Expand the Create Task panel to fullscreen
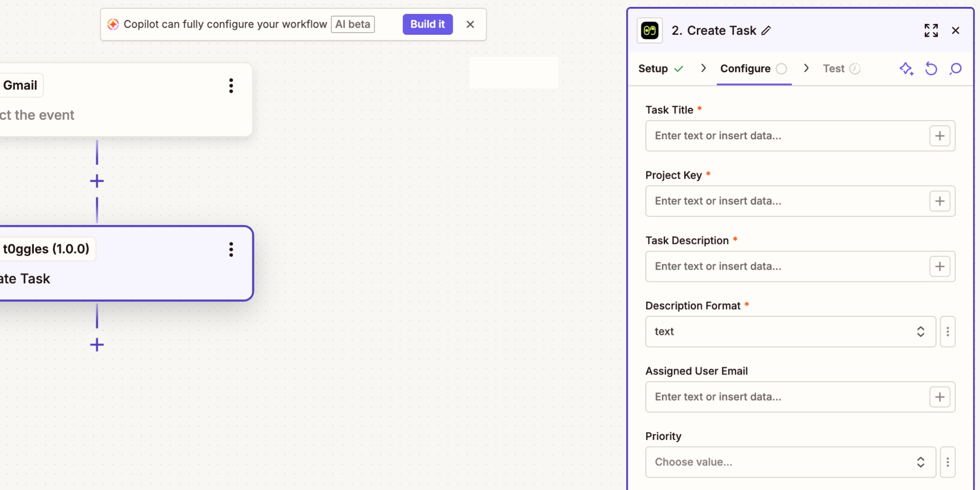 click(931, 30)
